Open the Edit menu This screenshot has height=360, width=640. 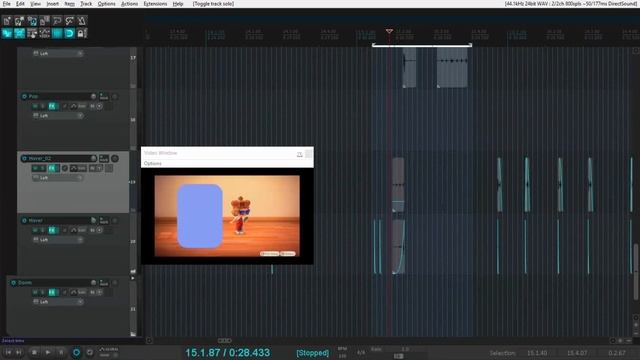20,4
